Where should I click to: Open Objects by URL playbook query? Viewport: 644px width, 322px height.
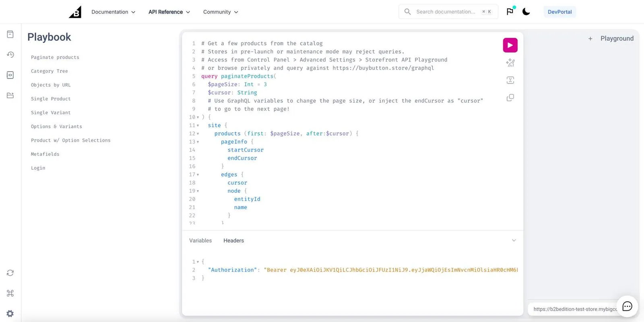(51, 85)
